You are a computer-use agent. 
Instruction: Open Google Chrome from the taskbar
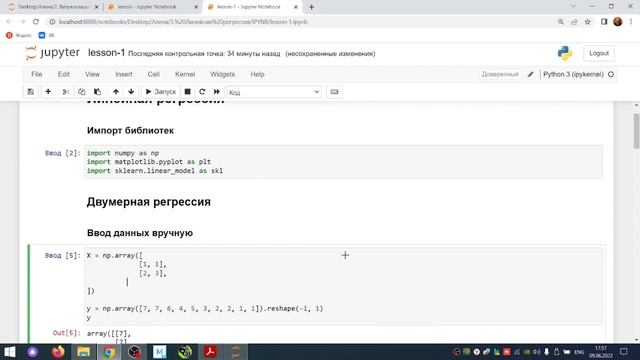109,352
